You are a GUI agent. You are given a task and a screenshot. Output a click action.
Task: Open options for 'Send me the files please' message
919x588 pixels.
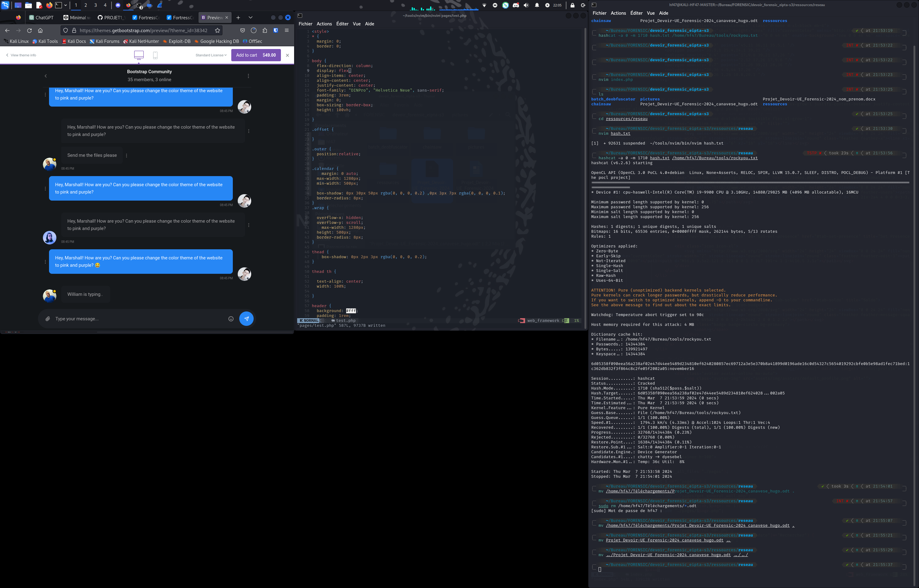pos(127,155)
